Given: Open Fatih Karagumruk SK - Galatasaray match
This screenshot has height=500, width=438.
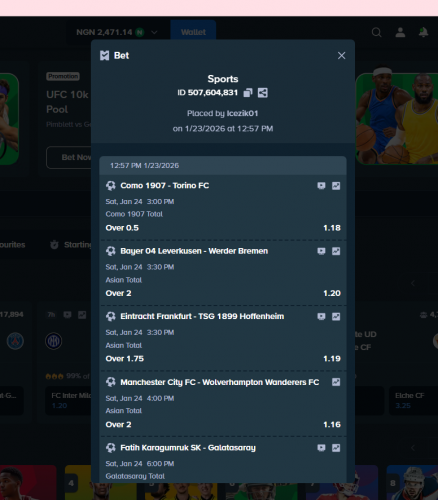Looking at the screenshot, I should coord(188,448).
